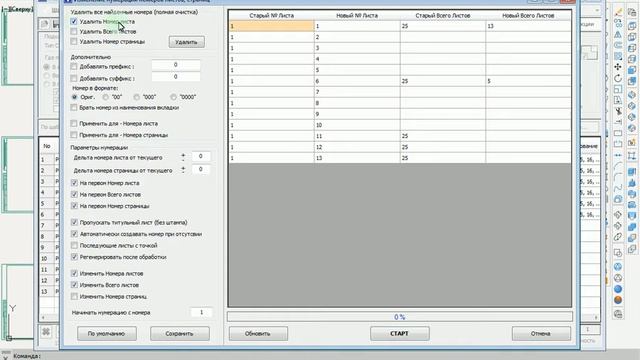The width and height of the screenshot is (640, 360).
Task: Select the "0000" number format
Action: coord(173,97)
